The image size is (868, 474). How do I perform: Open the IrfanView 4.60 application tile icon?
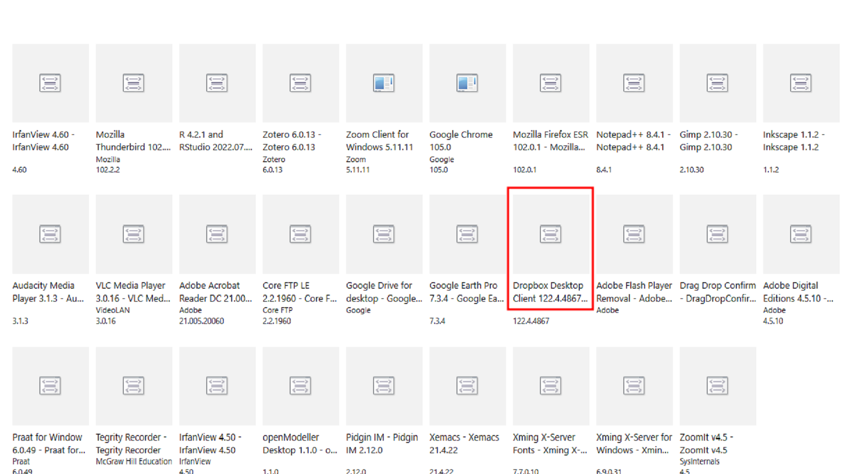[x=50, y=83]
